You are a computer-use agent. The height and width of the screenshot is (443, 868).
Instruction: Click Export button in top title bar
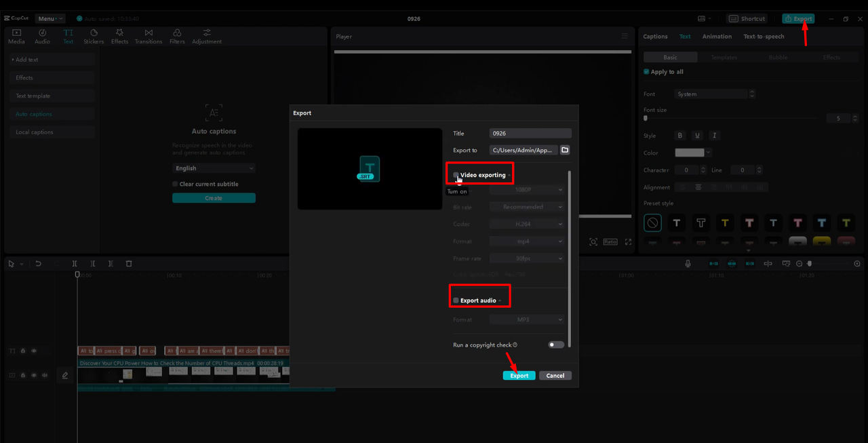coord(798,18)
